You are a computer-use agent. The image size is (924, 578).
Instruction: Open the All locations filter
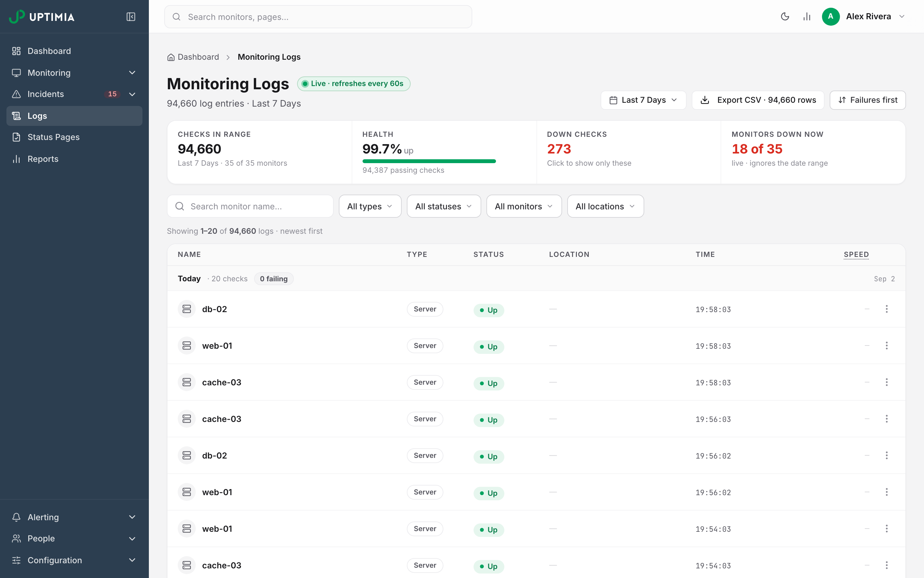click(605, 206)
